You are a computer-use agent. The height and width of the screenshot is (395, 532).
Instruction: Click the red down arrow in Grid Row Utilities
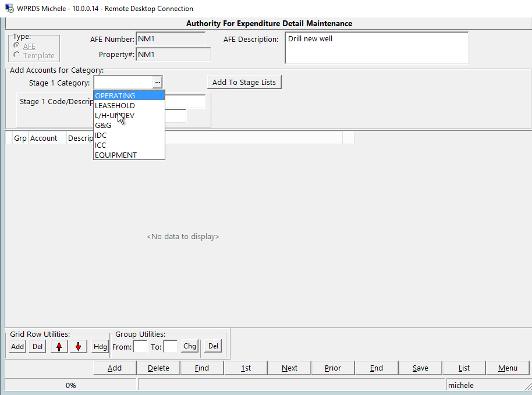[x=79, y=346]
